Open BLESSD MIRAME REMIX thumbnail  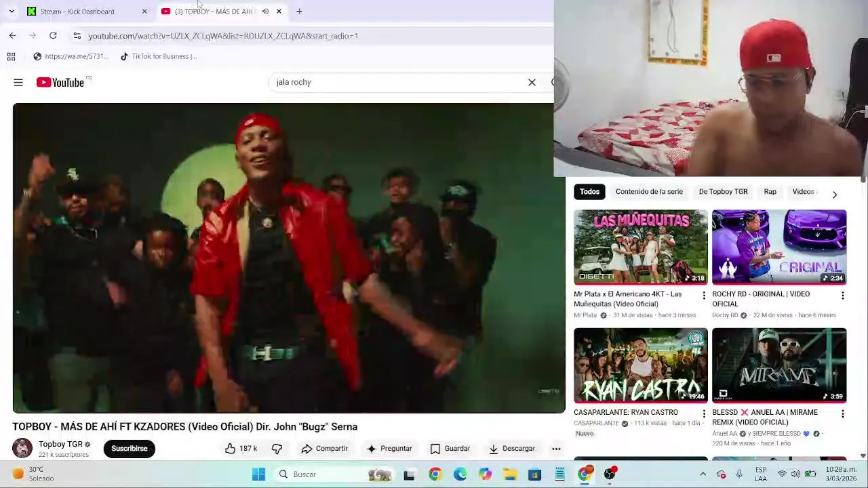(x=779, y=366)
